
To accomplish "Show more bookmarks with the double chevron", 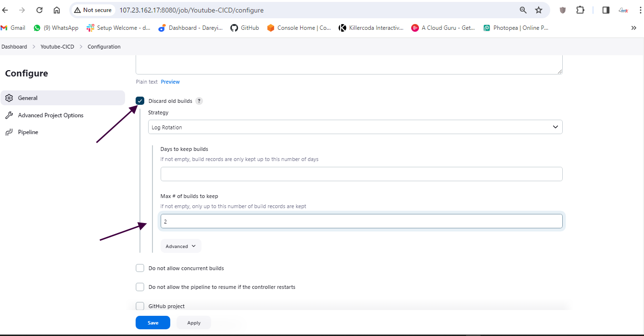I will 633,28.
